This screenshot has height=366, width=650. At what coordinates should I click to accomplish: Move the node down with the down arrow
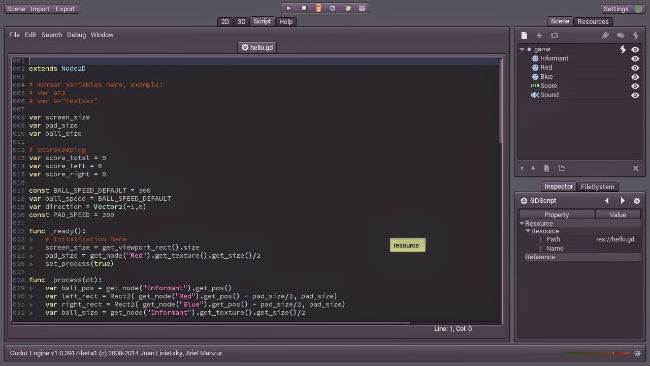[533, 168]
